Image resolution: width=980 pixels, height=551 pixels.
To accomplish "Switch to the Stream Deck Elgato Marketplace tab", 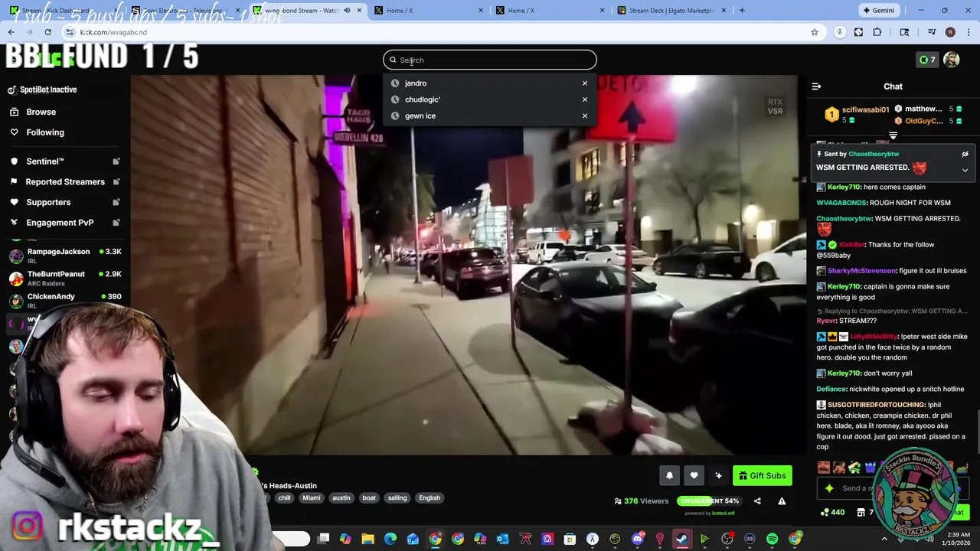I will pos(671,11).
